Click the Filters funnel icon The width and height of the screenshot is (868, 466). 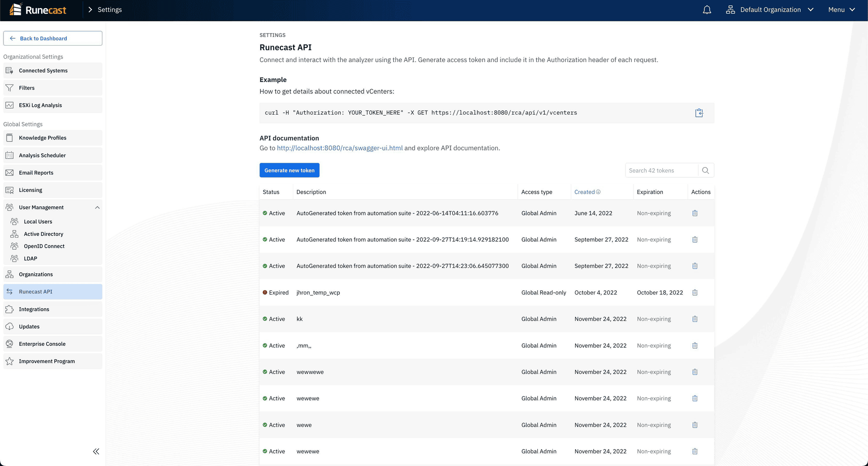click(10, 88)
